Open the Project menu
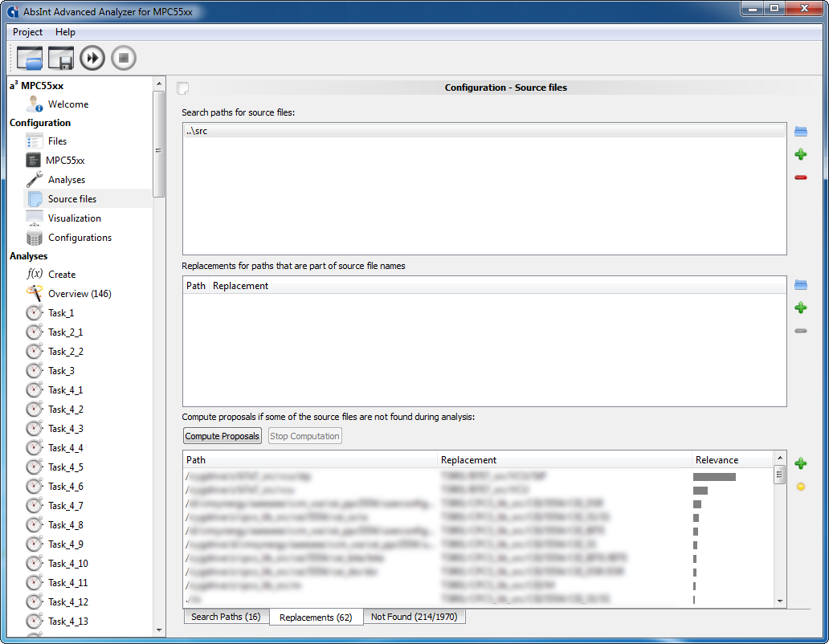The height and width of the screenshot is (644, 829). point(27,32)
